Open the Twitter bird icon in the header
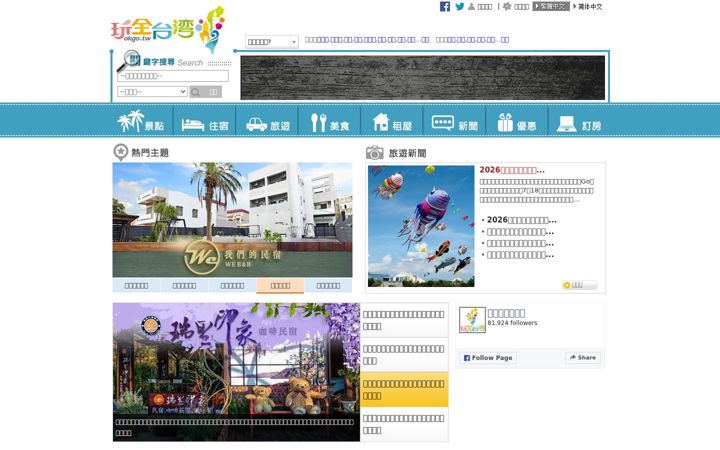Viewport: 720px width, 450px height. point(459,6)
